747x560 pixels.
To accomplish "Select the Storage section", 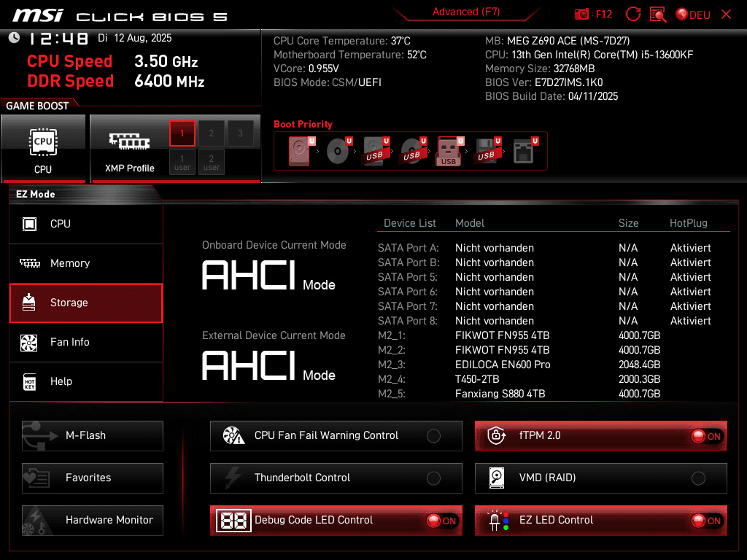I will (86, 303).
